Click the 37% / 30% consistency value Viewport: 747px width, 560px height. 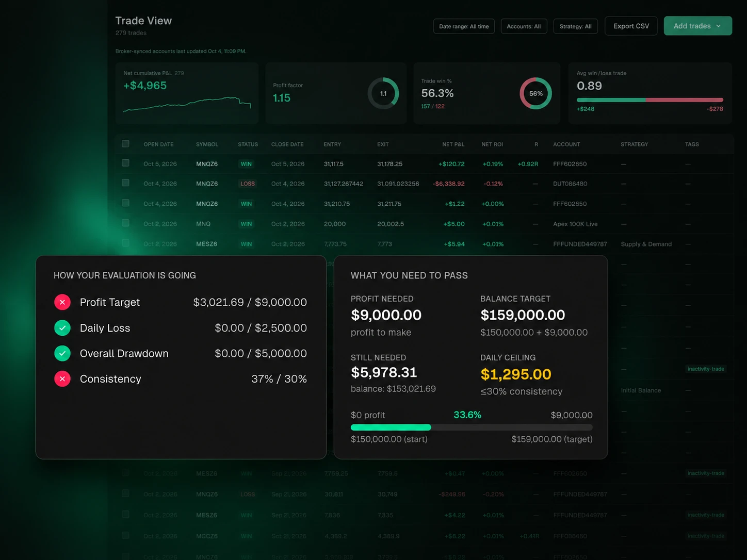click(x=279, y=379)
